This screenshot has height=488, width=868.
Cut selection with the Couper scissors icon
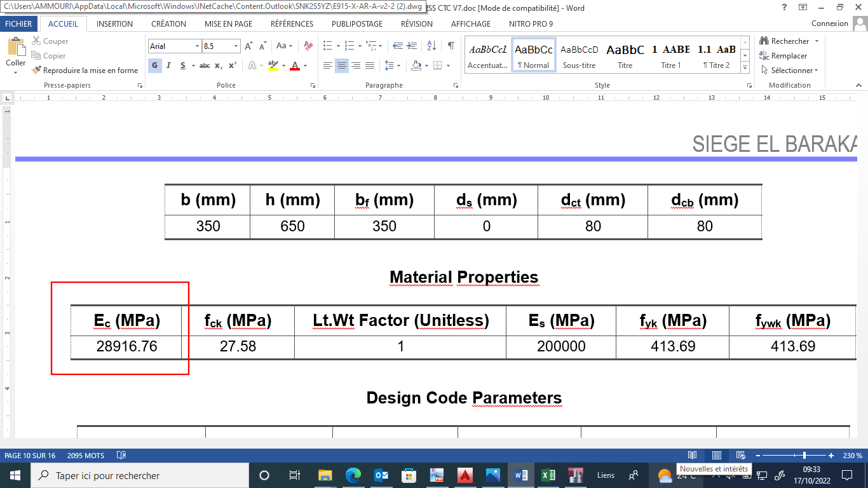36,41
